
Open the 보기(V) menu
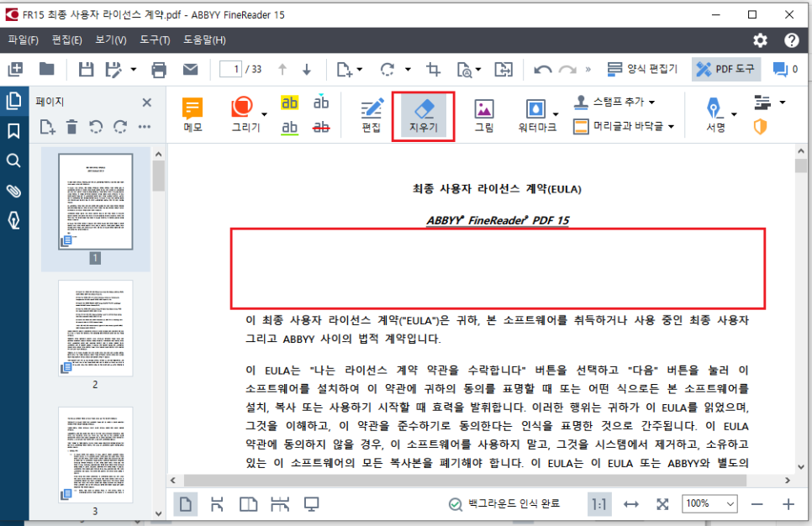point(111,39)
